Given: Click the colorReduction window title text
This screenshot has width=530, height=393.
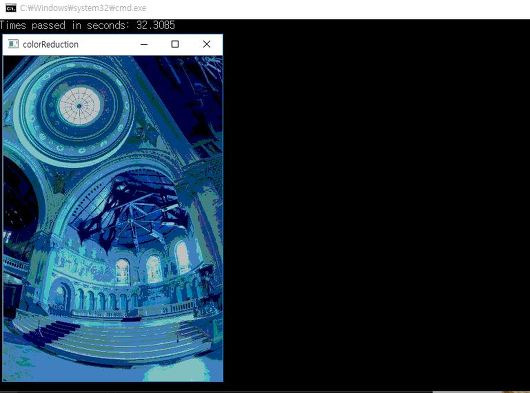Looking at the screenshot, I should 50,44.
